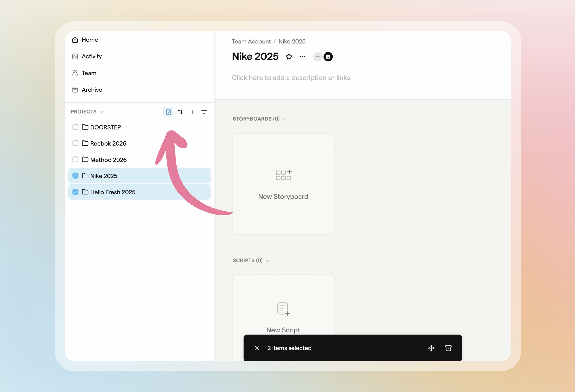Screen dimensions: 575x392
Task: Click the Archive box icon in sidebar
Action: click(x=75, y=90)
